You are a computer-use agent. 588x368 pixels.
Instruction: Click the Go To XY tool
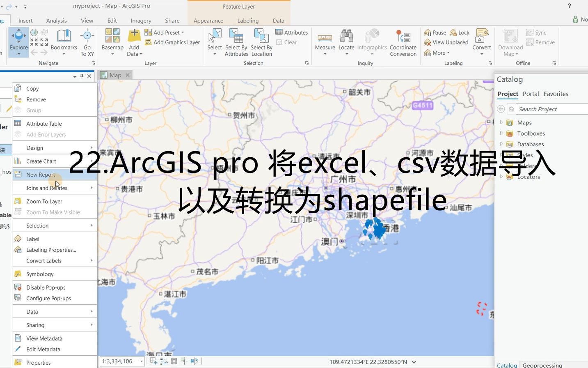(x=87, y=42)
